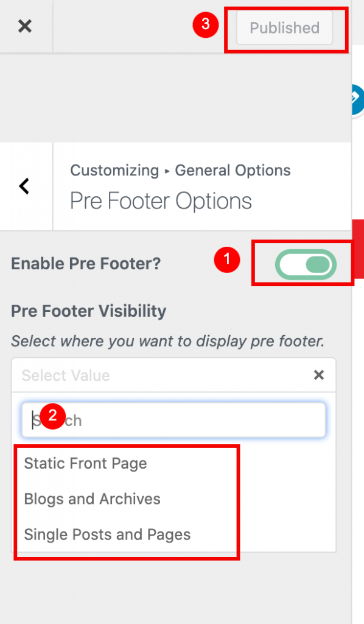
Task: Click the Customizing General Options breadcrumb
Action: [180, 171]
